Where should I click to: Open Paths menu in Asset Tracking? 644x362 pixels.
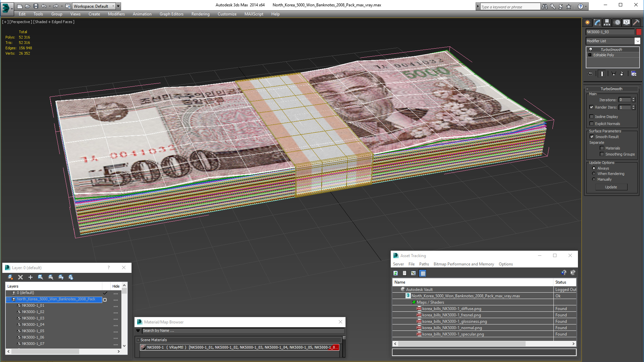coord(424,264)
